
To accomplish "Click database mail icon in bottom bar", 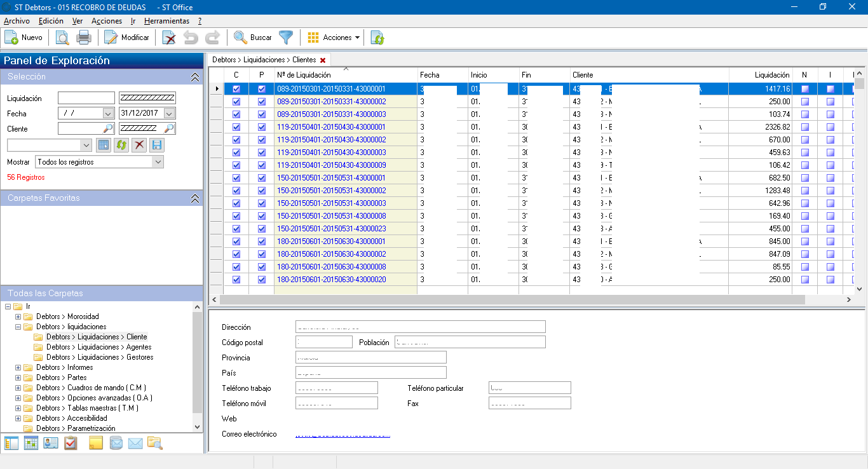I will tap(116, 443).
